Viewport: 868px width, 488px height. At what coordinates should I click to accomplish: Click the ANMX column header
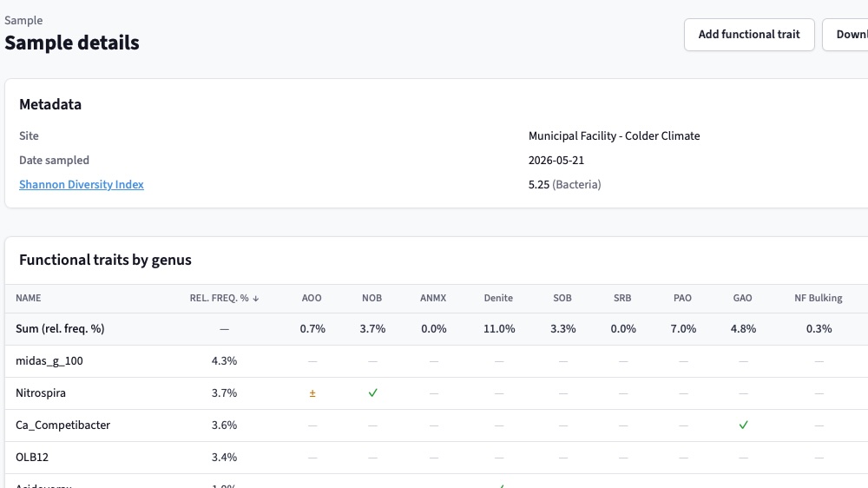433,298
